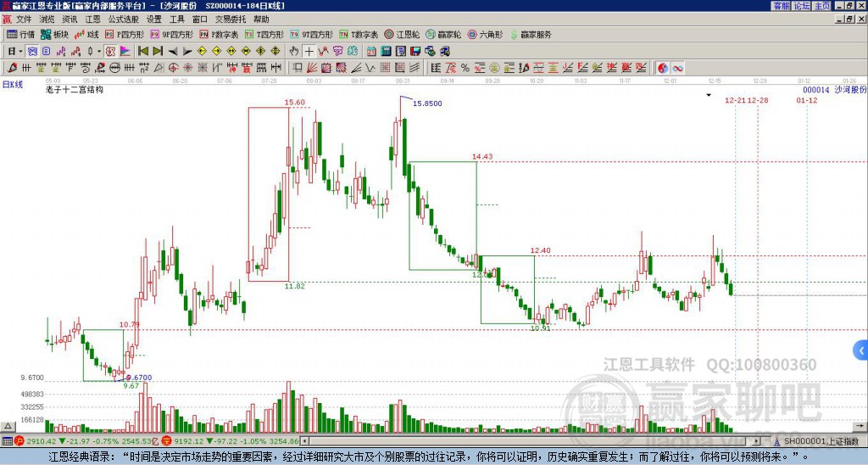
Task: Click the blue side panel expand arrow
Action: (x=861, y=350)
